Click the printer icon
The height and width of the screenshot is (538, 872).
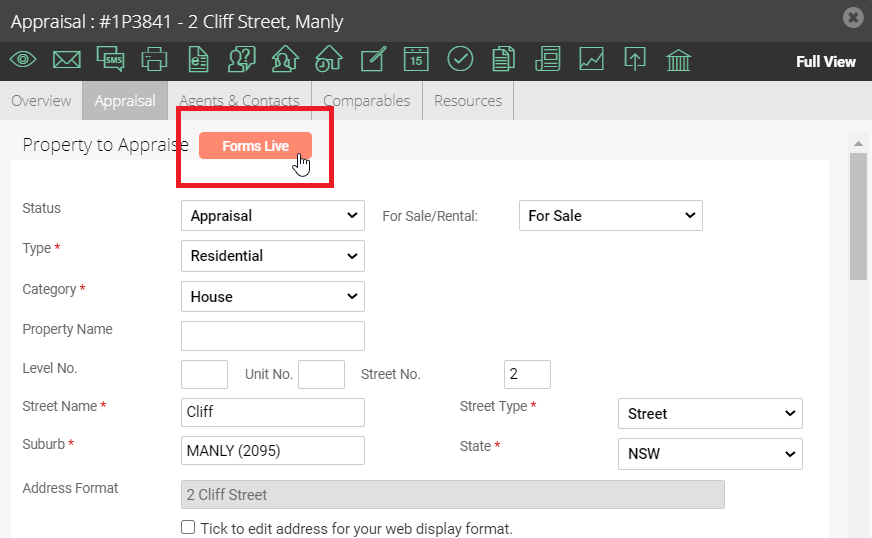[154, 59]
